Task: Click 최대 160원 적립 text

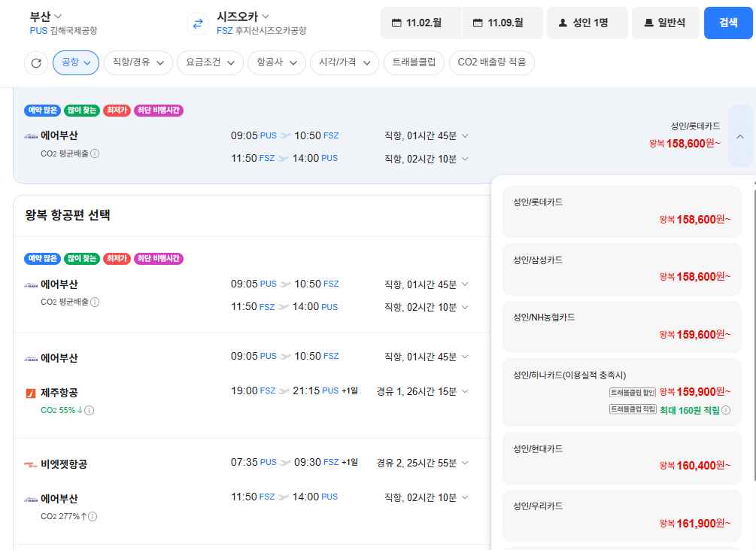Action: 690,411
